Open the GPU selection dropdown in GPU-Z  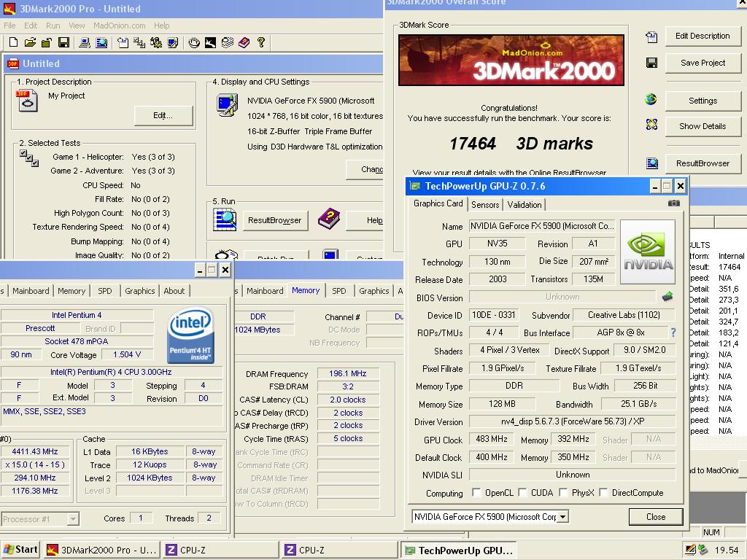click(562, 517)
